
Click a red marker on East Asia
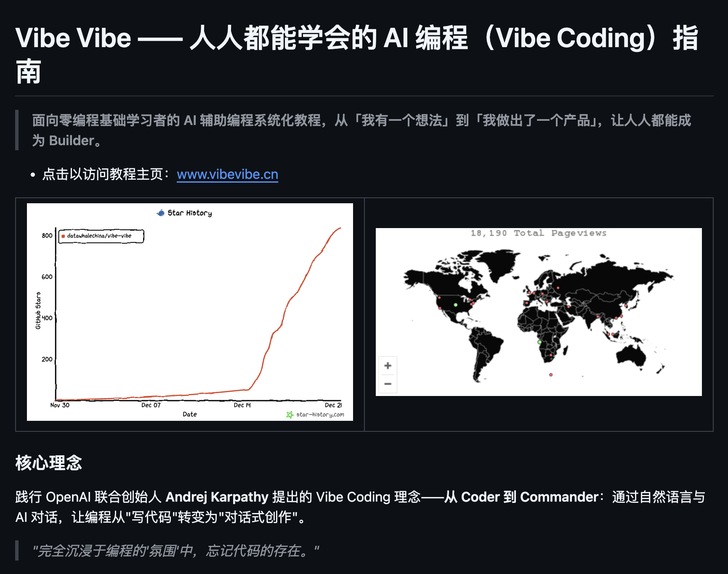click(x=626, y=305)
